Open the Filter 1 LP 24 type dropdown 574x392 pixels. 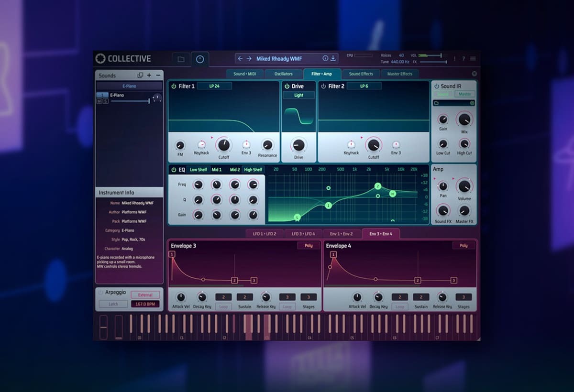point(214,86)
